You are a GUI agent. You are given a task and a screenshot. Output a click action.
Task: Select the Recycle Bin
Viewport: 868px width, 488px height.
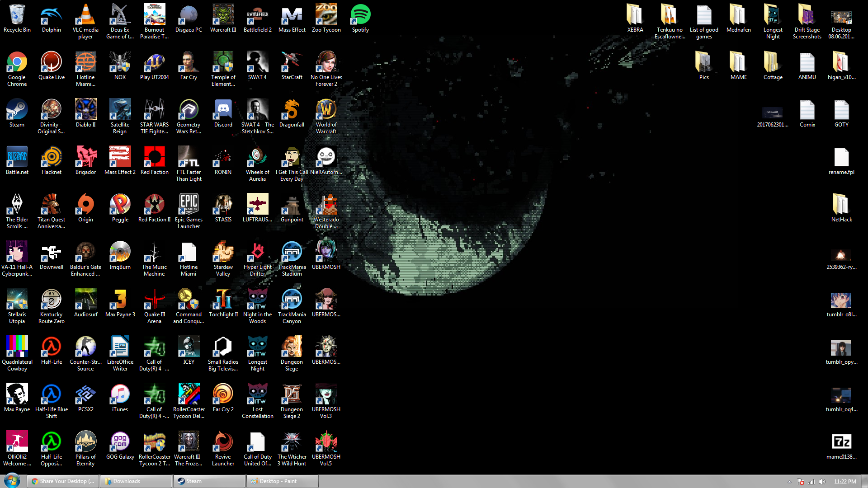click(x=17, y=15)
